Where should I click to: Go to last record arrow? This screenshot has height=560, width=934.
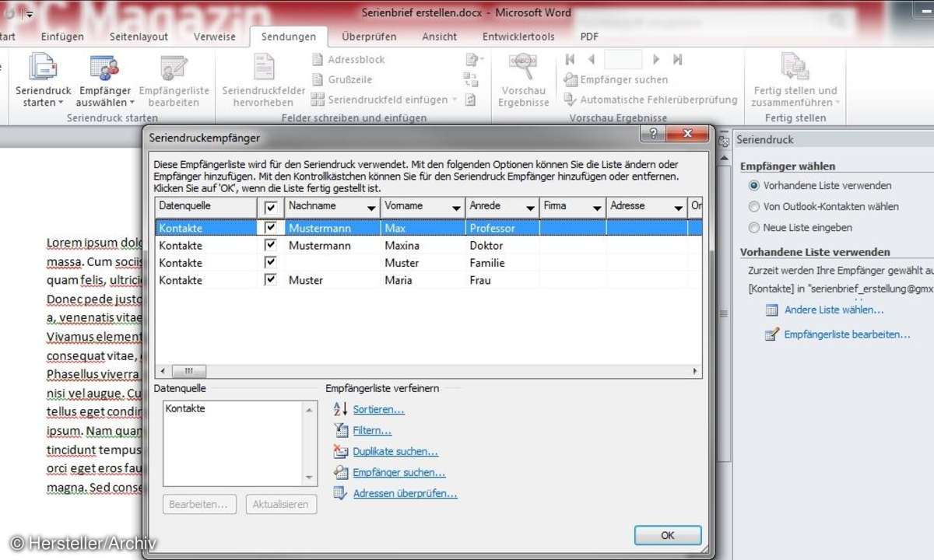(677, 59)
